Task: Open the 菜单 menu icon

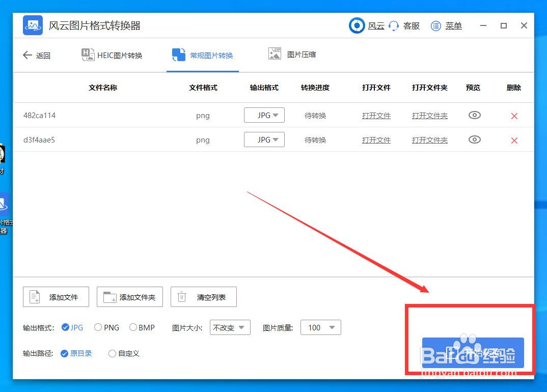Action: [x=436, y=25]
